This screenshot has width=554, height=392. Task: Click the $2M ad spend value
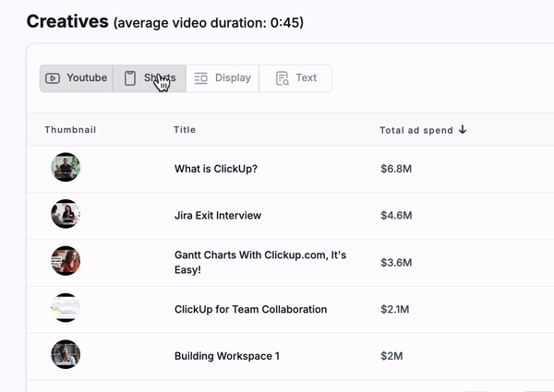click(391, 356)
